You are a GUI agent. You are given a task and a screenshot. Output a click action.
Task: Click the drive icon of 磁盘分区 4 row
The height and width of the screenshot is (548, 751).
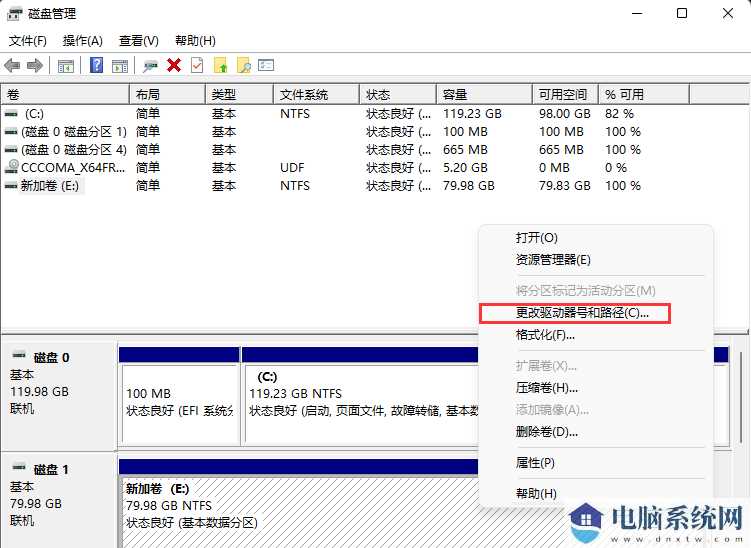(11, 150)
